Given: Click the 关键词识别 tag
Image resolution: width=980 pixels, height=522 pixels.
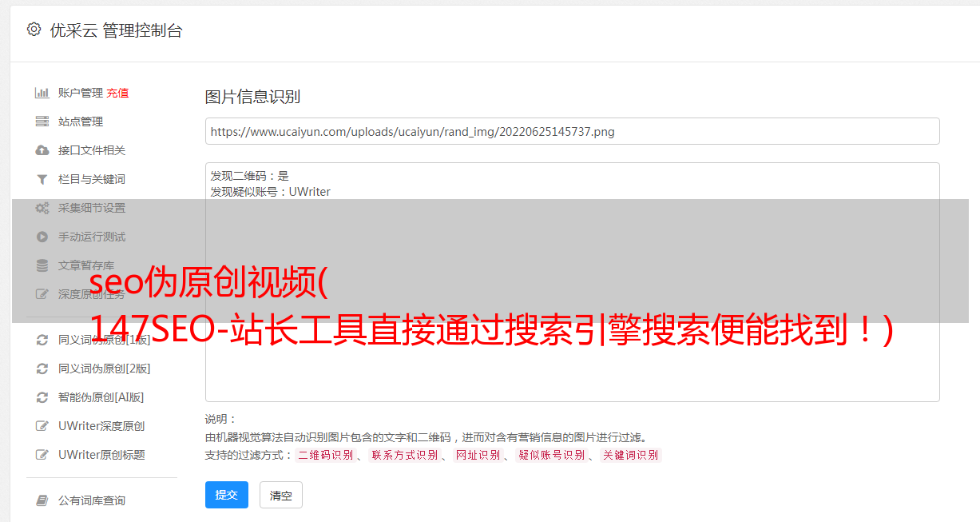Looking at the screenshot, I should [x=630, y=455].
